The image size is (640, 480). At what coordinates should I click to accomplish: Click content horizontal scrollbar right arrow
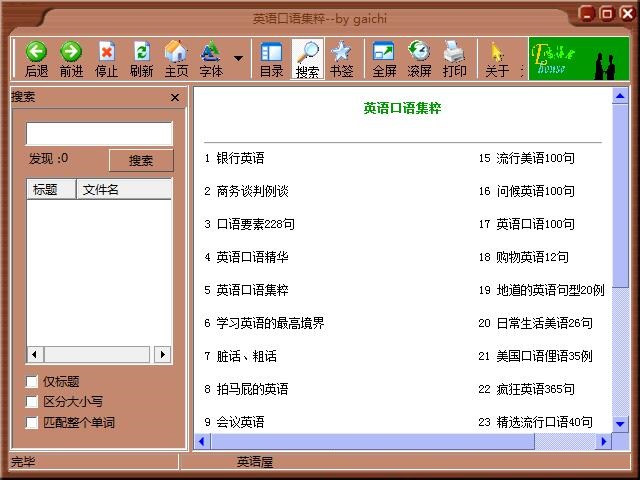click(604, 441)
